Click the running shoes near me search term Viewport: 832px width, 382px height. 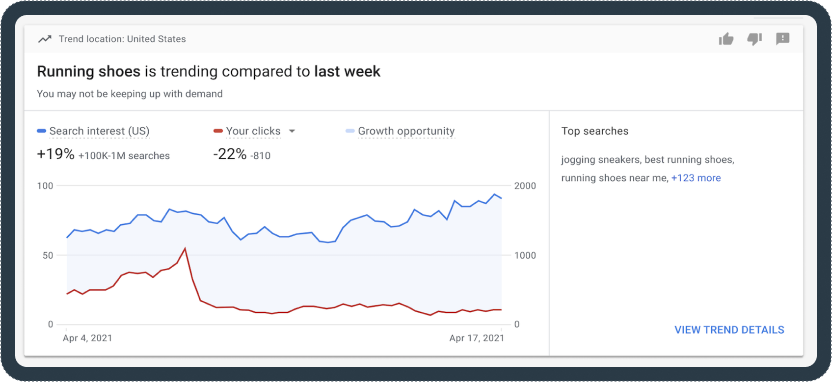pyautogui.click(x=615, y=178)
